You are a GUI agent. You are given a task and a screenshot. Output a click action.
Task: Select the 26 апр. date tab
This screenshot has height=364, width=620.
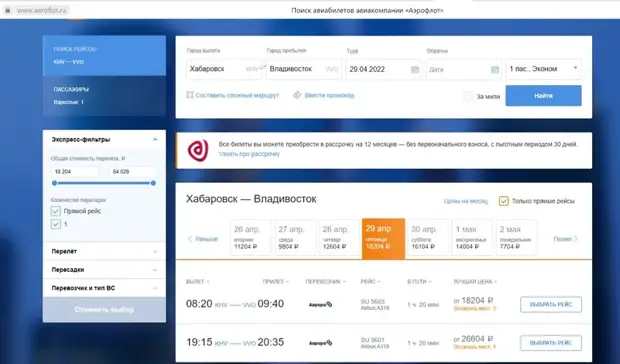click(251, 238)
